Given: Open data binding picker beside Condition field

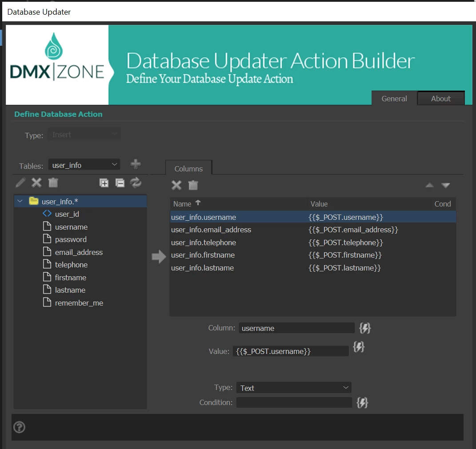Looking at the screenshot, I should pos(363,402).
